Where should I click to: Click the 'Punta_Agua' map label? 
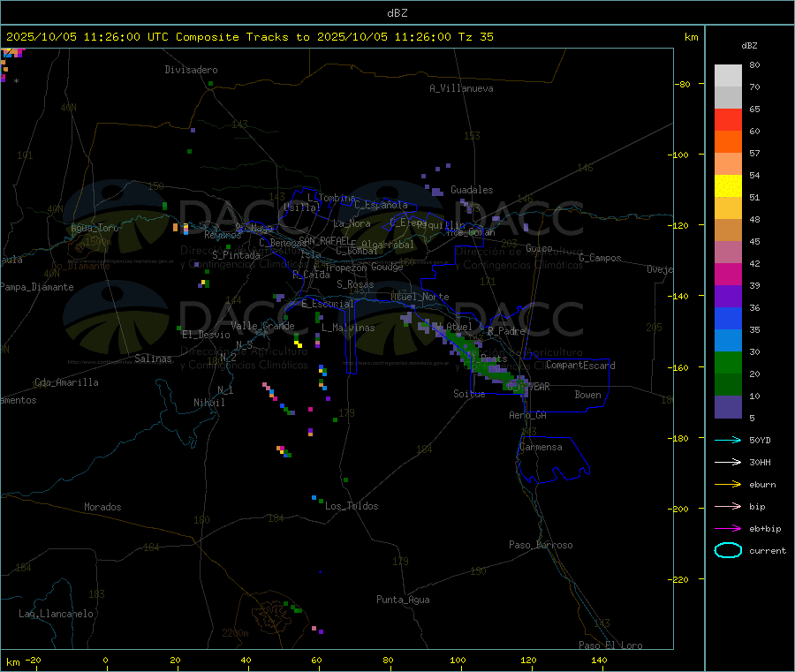point(403,600)
